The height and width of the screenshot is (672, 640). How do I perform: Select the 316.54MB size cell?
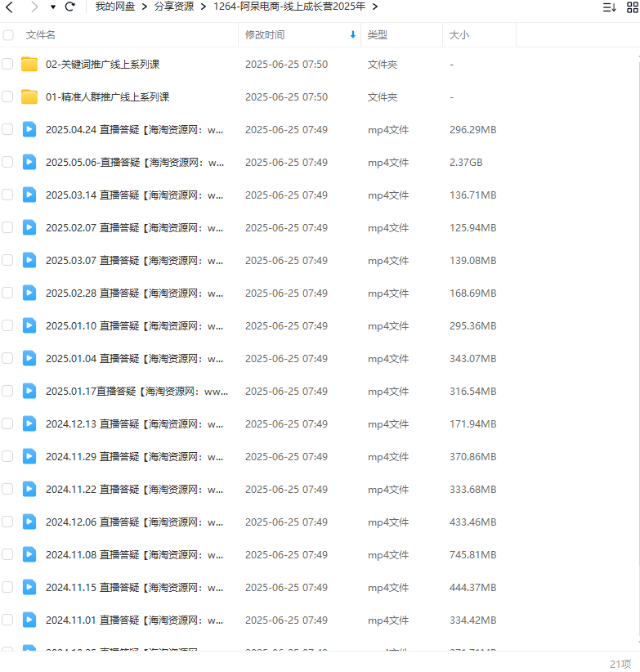[473, 392]
